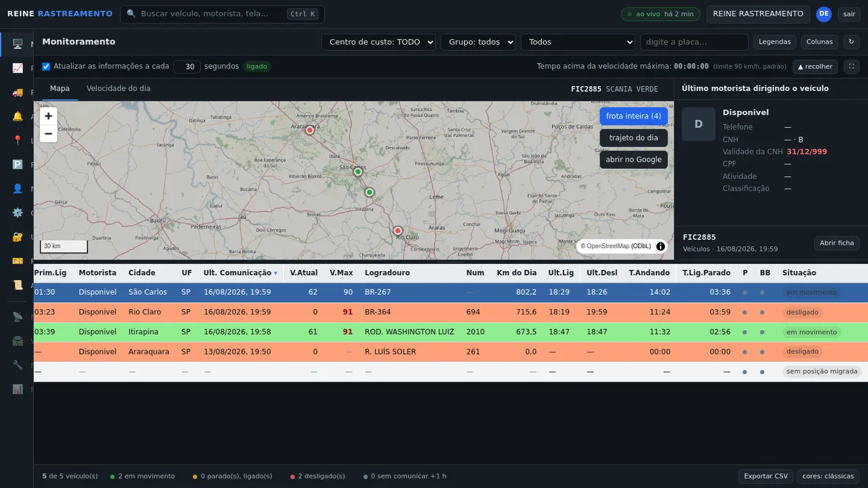Click 'frota inteira (4)' map button
This screenshot has width=868, height=488.
click(x=633, y=116)
